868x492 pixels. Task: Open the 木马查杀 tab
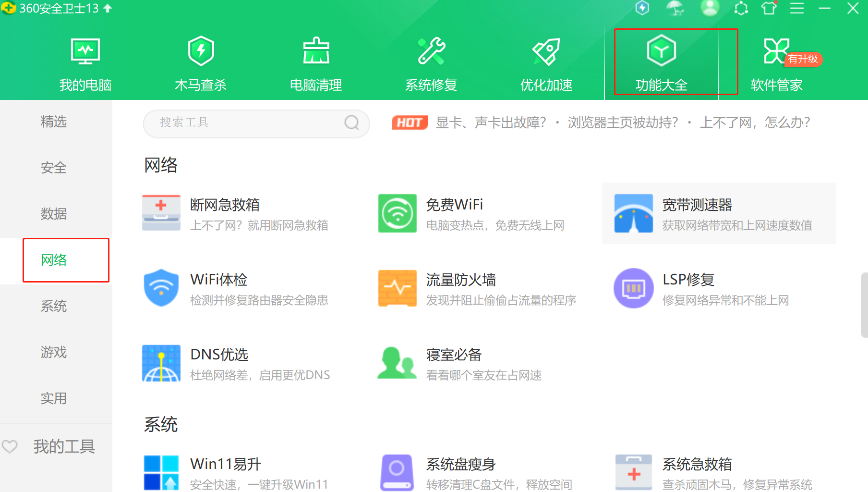pyautogui.click(x=201, y=64)
